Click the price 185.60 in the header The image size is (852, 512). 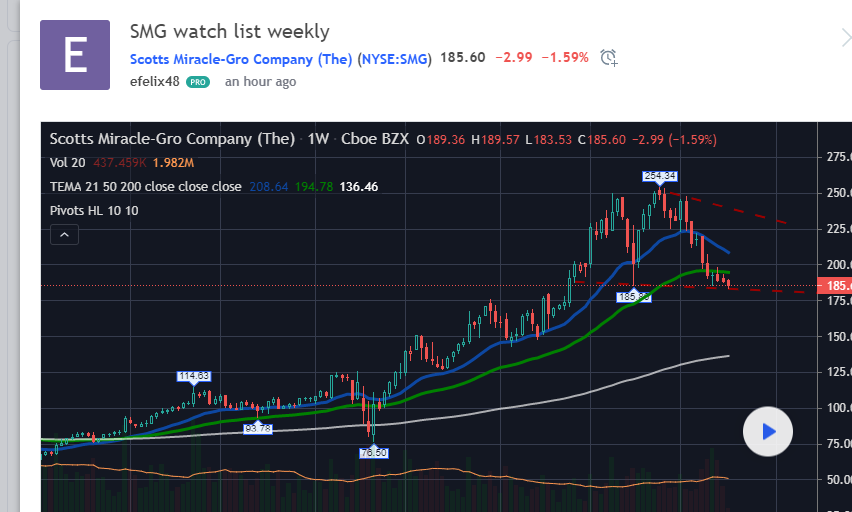(x=462, y=57)
